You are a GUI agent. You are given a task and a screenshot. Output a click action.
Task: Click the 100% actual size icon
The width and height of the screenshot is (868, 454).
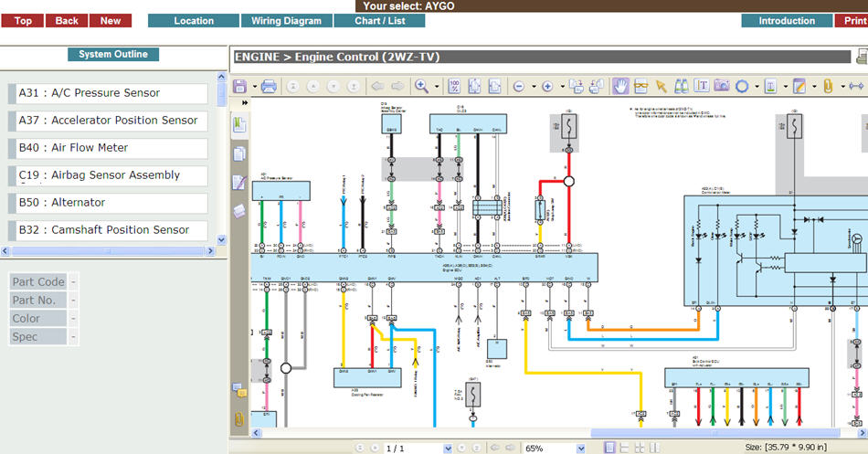tap(454, 87)
